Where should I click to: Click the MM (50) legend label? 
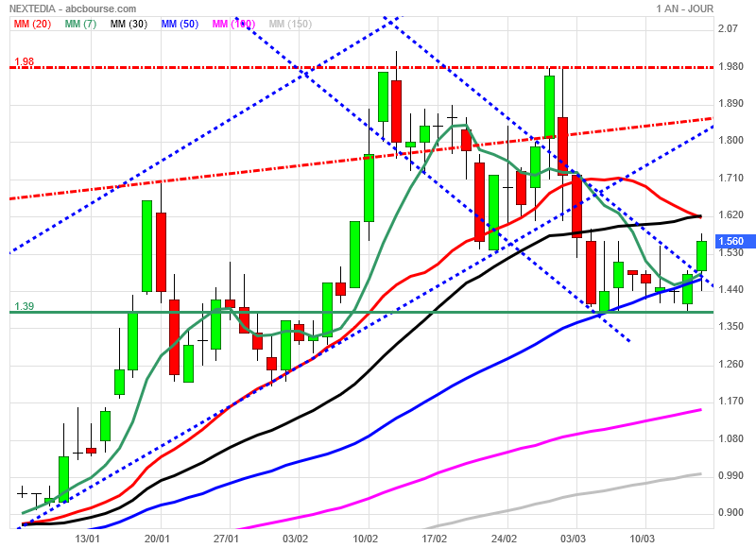[x=180, y=24]
